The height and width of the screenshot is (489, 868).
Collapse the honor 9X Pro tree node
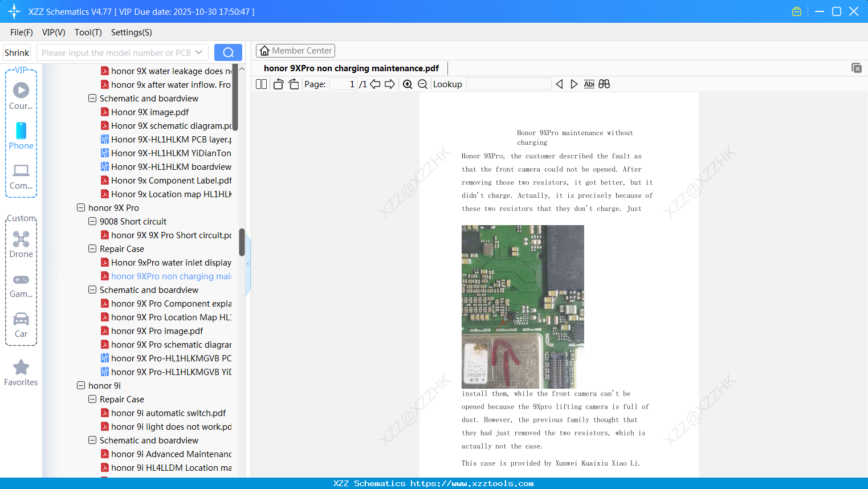point(81,208)
